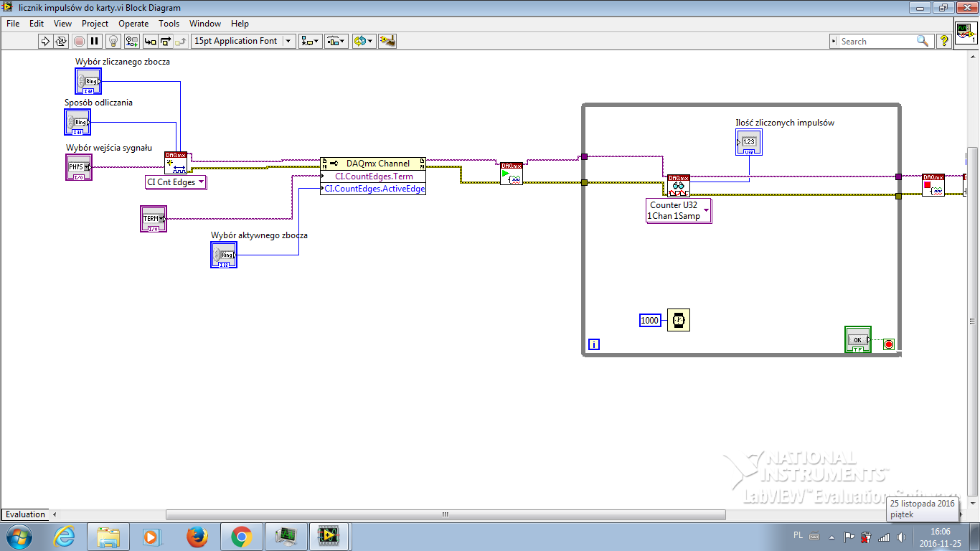Click the 1000 numeric constant
This screenshot has height=551, width=980.
point(650,321)
